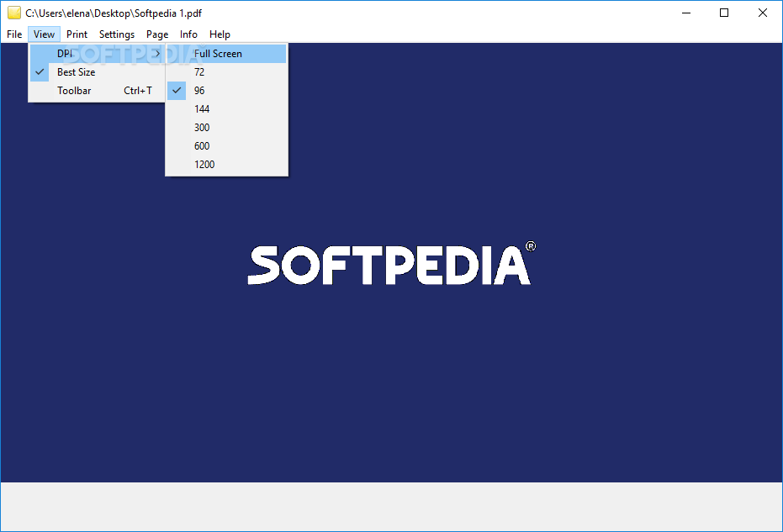Open the Settings menu
Screen dimensions: 783x532
click(x=117, y=34)
